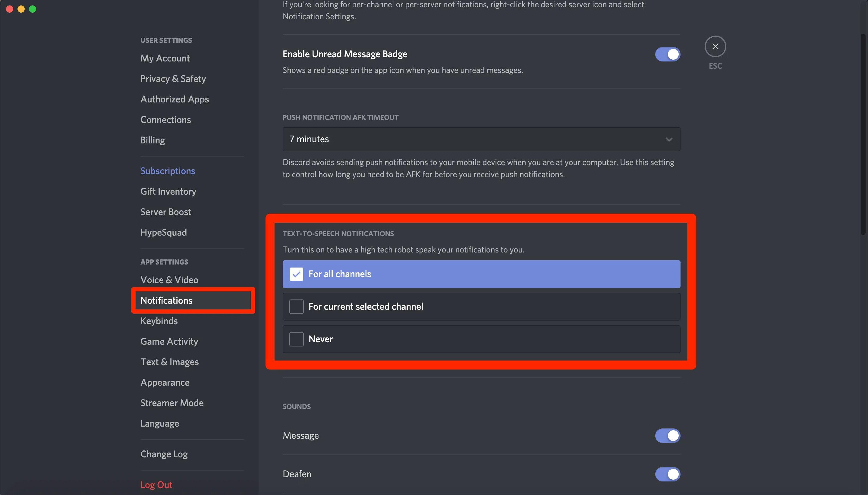
Task: Turn off the Deafen sound toggle
Action: 667,474
